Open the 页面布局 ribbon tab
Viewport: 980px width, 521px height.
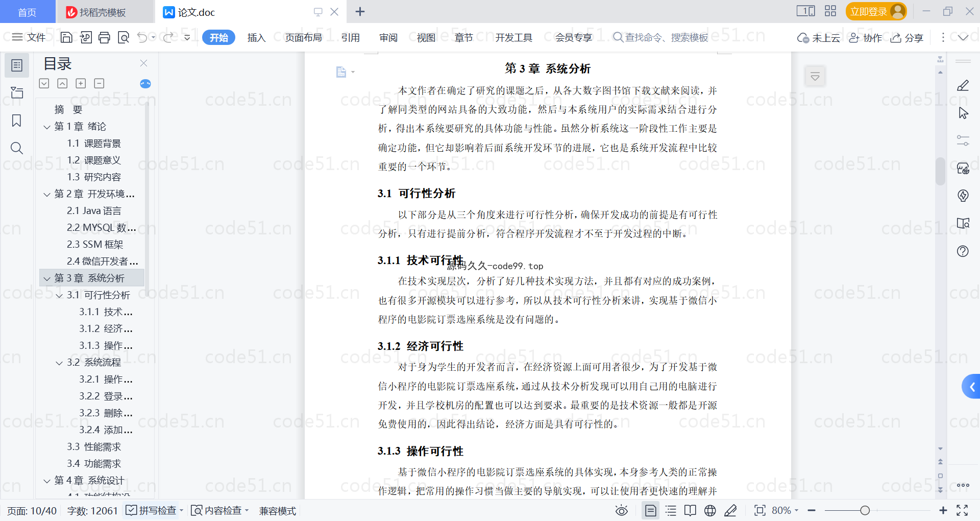click(303, 37)
